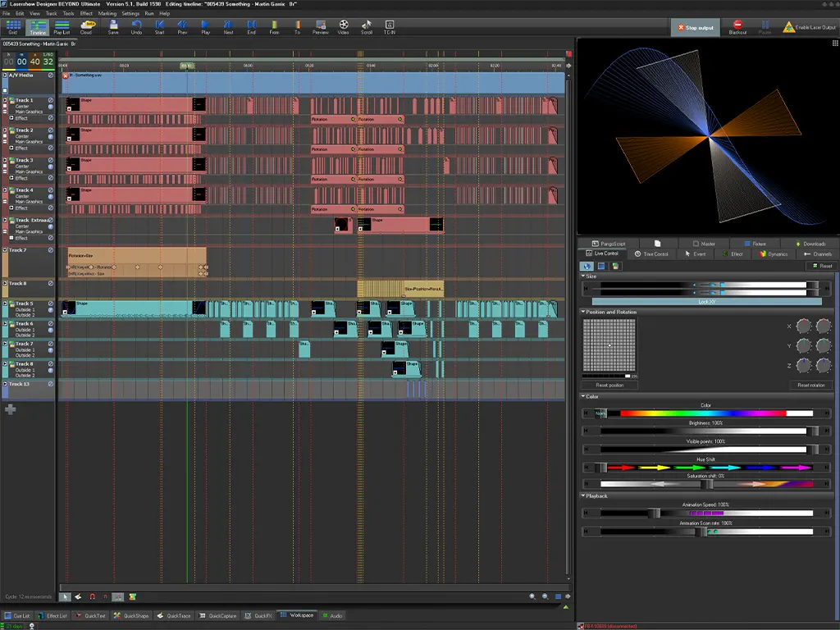Click the TC-IN timecode icon

pos(390,27)
